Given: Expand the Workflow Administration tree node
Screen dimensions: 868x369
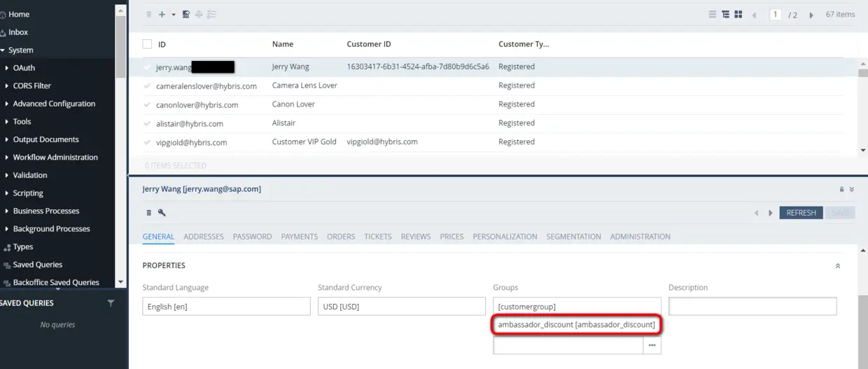Looking at the screenshot, I should coord(7,158).
